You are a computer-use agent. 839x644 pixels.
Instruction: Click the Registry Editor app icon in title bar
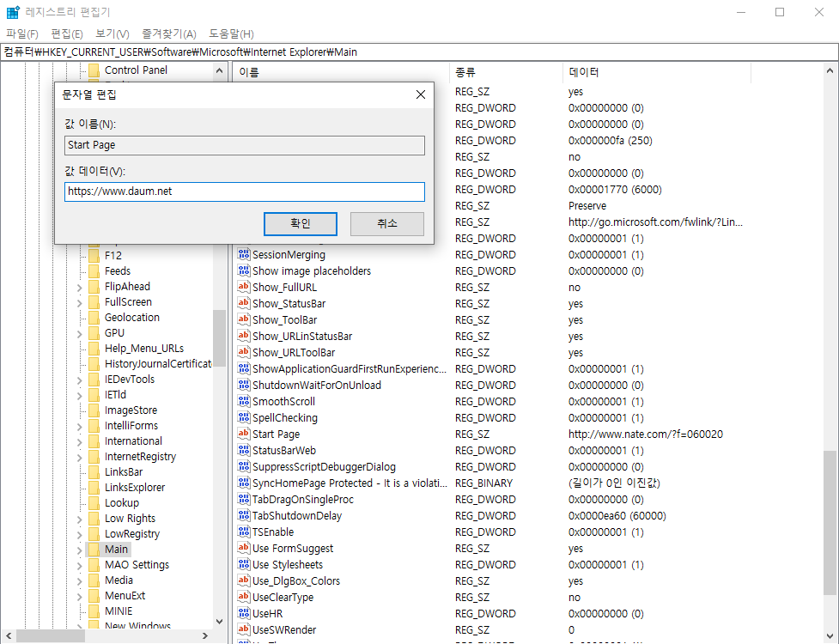(13, 12)
